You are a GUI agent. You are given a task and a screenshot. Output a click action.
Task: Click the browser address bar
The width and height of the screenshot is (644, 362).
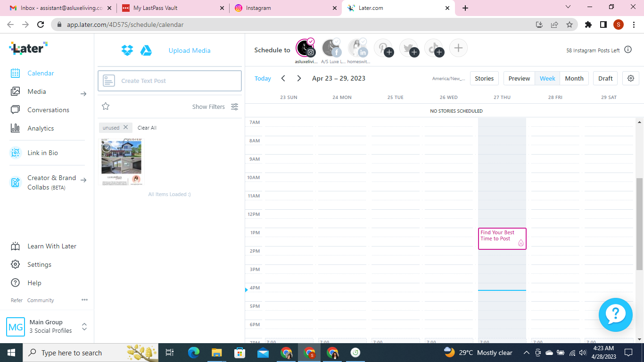292,25
